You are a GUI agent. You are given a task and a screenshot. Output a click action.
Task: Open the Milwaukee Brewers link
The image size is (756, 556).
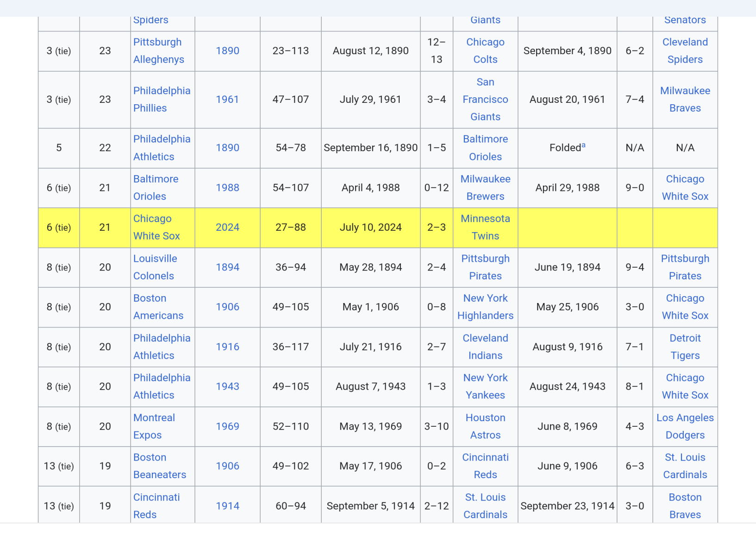[485, 188]
